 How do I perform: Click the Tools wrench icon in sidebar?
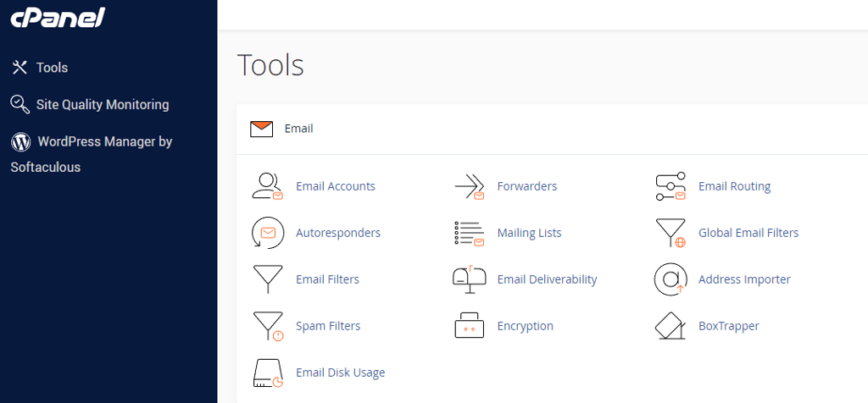pyautogui.click(x=20, y=68)
